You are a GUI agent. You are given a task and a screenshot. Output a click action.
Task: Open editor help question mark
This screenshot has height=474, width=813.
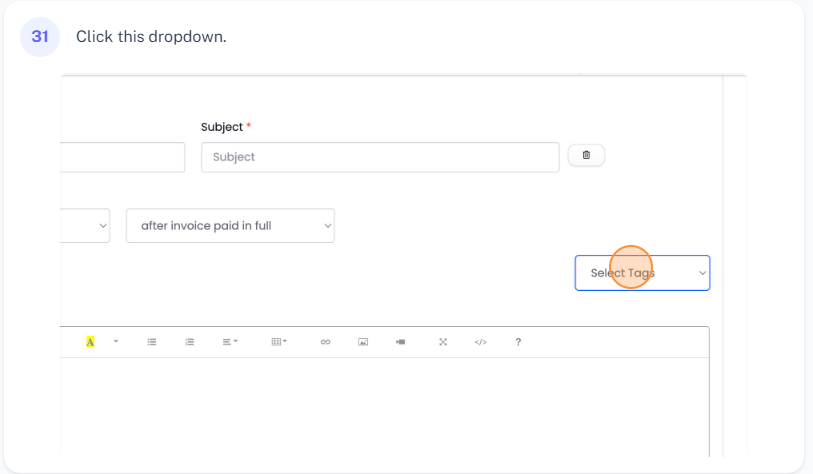click(x=518, y=342)
